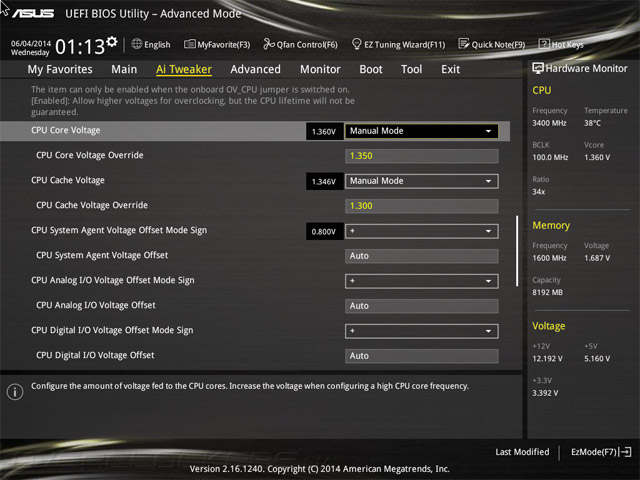Open the Tool tab
This screenshot has height=480, width=640.
coord(411,69)
